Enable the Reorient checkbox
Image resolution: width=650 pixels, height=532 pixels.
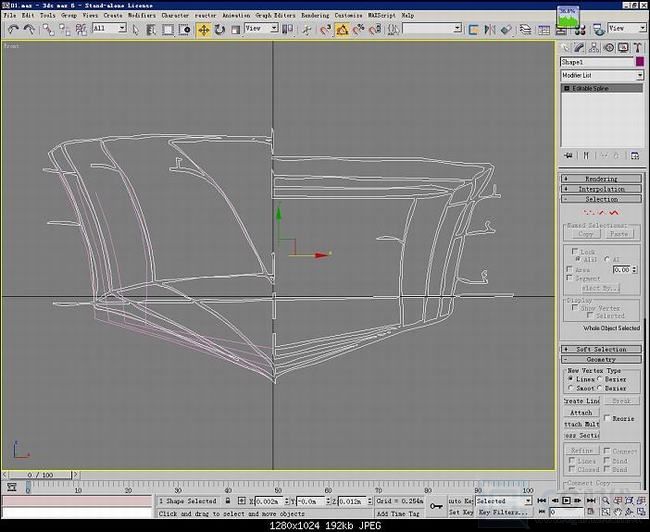(607, 418)
